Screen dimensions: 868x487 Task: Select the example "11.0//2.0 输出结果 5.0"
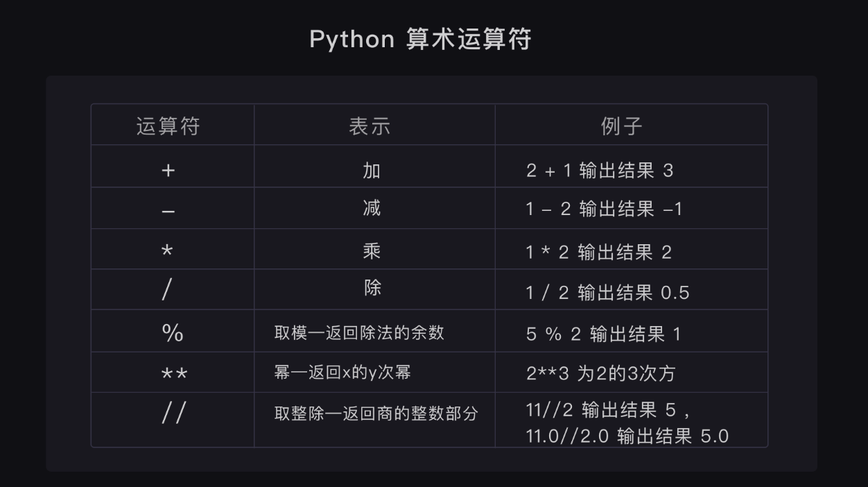pyautogui.click(x=627, y=436)
